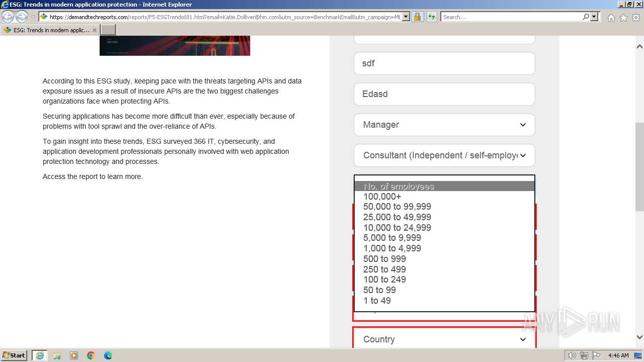Select 'No. of employees' placeholder option
The width and height of the screenshot is (644, 362).
click(444, 186)
